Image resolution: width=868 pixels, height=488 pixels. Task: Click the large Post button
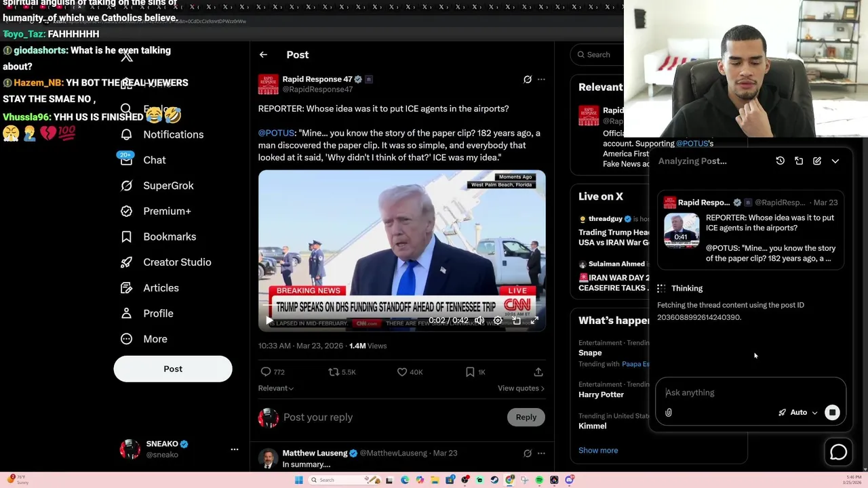coord(173,369)
